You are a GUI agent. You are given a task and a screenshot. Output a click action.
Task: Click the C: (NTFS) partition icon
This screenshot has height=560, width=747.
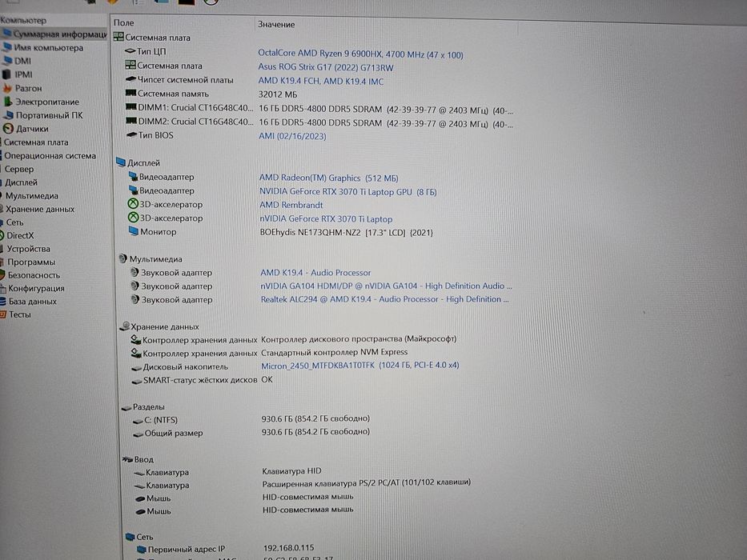[x=138, y=421]
